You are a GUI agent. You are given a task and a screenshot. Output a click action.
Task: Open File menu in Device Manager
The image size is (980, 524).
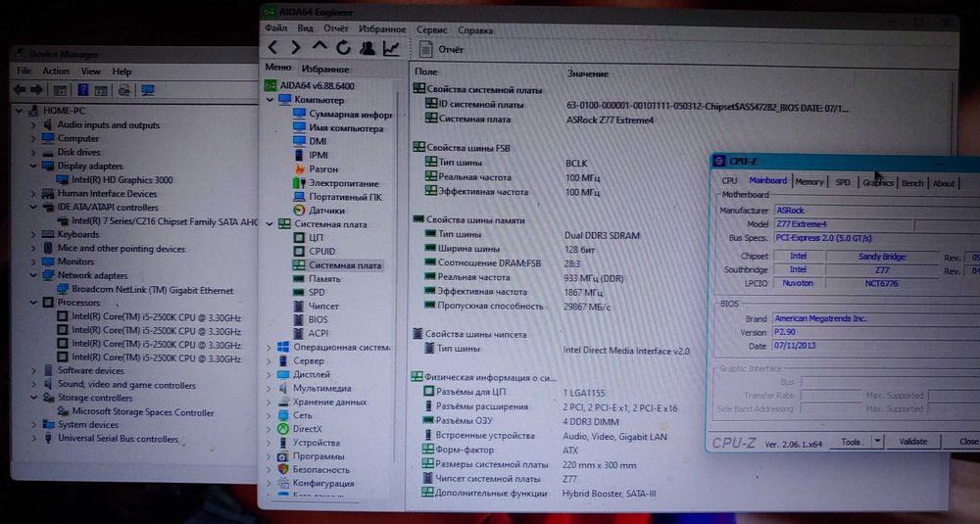click(x=24, y=71)
